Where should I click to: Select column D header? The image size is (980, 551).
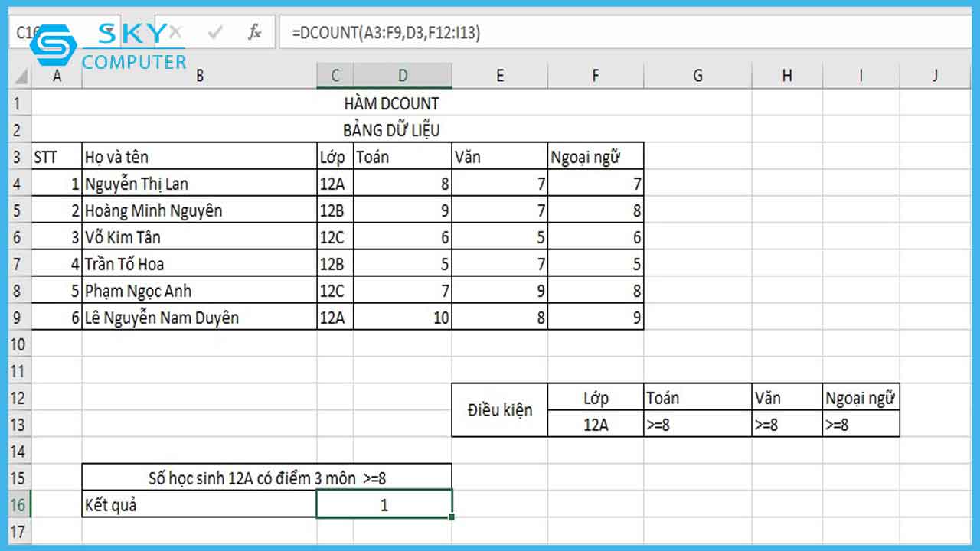(403, 76)
